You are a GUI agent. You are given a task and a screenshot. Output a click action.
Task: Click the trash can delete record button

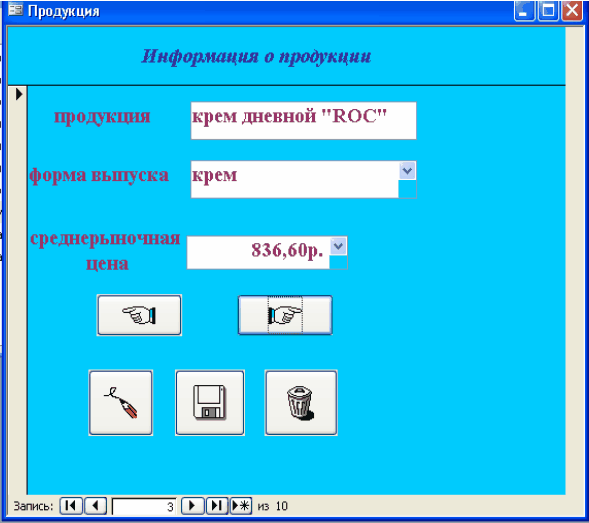301,403
